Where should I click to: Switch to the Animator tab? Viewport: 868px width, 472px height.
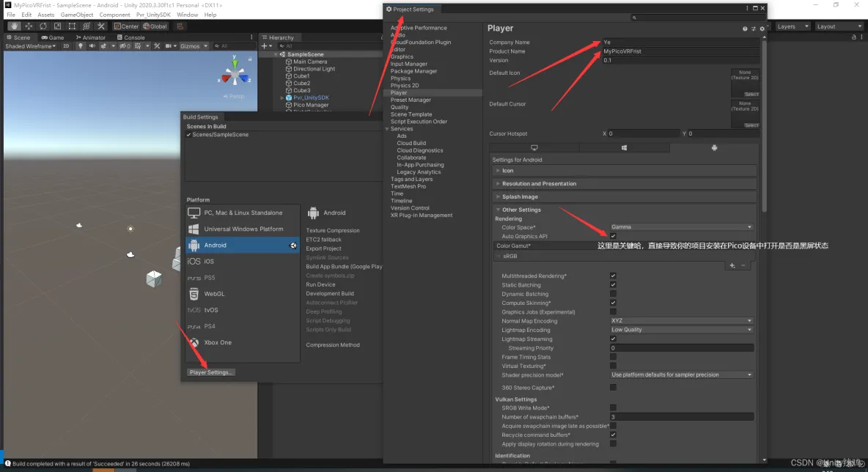coord(90,37)
